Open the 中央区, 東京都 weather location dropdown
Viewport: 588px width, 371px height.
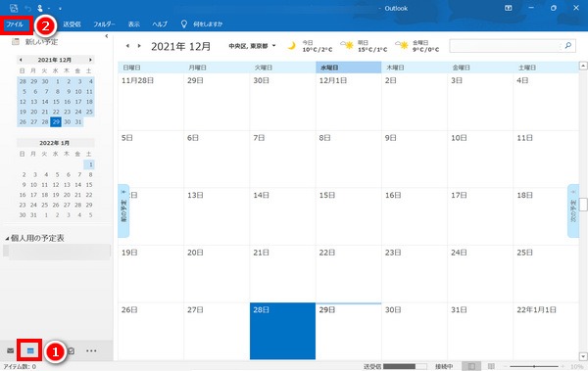click(x=253, y=46)
